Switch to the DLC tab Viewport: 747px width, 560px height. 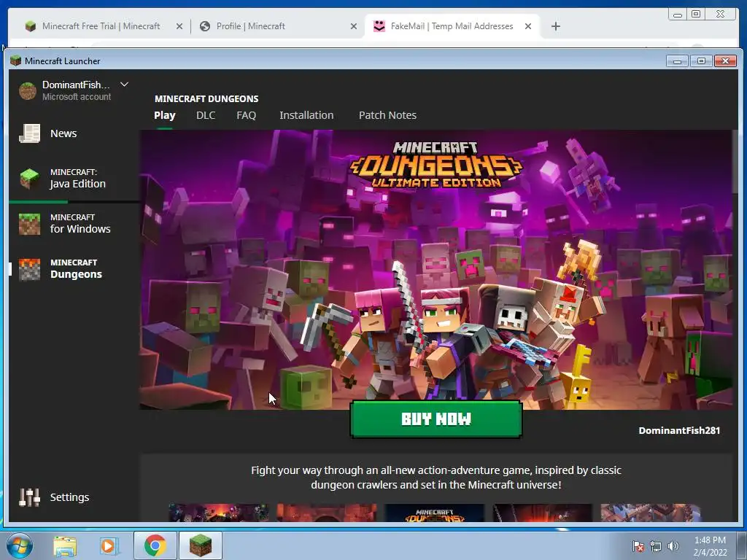(x=206, y=115)
